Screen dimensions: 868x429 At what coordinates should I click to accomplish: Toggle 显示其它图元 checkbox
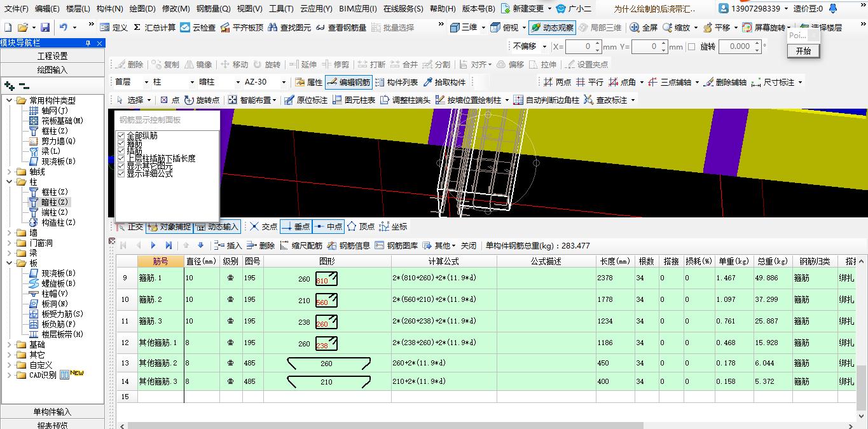pyautogui.click(x=121, y=167)
